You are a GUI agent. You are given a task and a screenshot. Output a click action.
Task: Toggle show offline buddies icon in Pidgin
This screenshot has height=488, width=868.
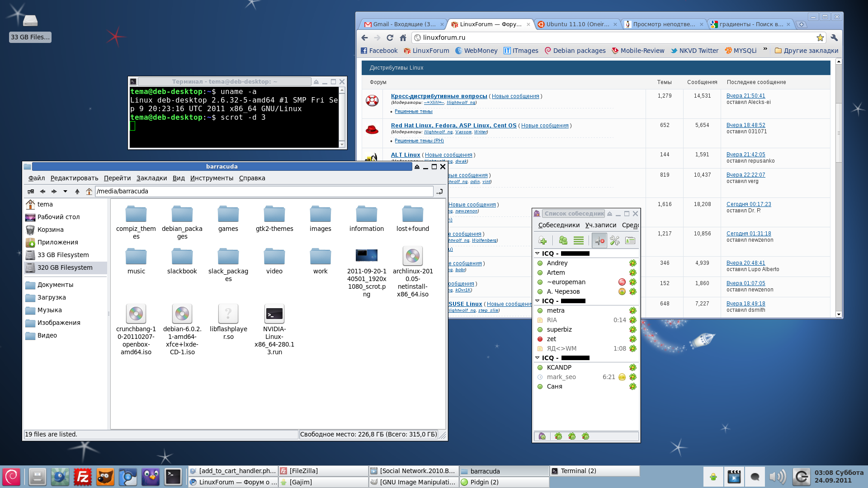click(x=563, y=241)
